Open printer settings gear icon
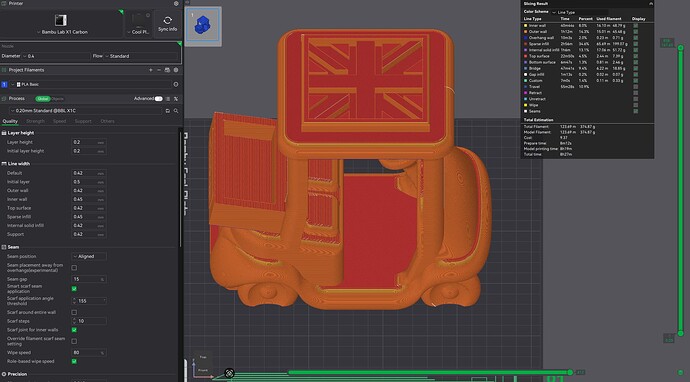The height and width of the screenshot is (382, 690). point(176,4)
